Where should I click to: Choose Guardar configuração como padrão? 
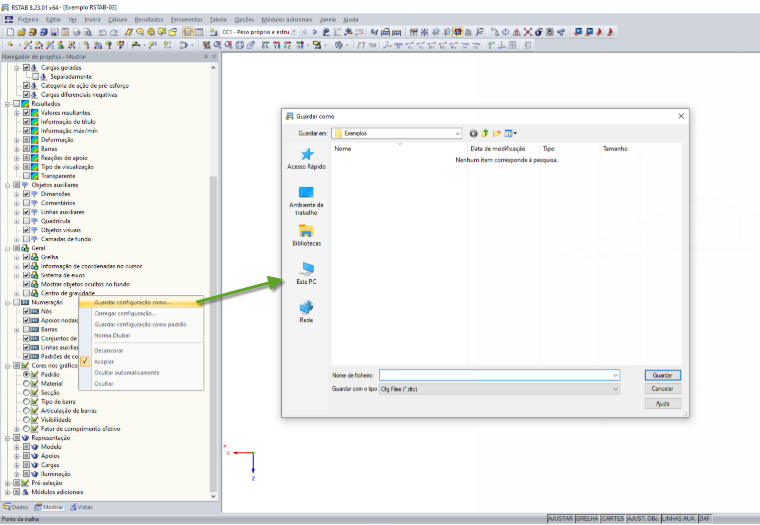tap(142, 325)
